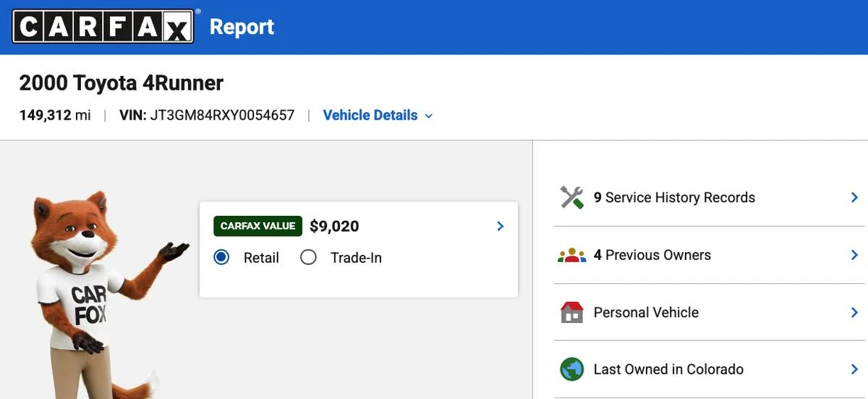The width and height of the screenshot is (868, 399).
Task: Click the globe icon for Last Owned
Action: tap(571, 369)
